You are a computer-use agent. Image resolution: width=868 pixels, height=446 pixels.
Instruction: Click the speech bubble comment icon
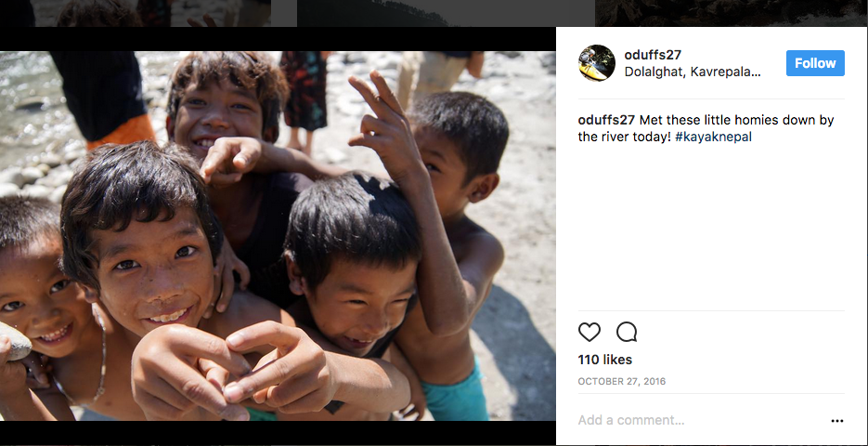click(x=627, y=333)
